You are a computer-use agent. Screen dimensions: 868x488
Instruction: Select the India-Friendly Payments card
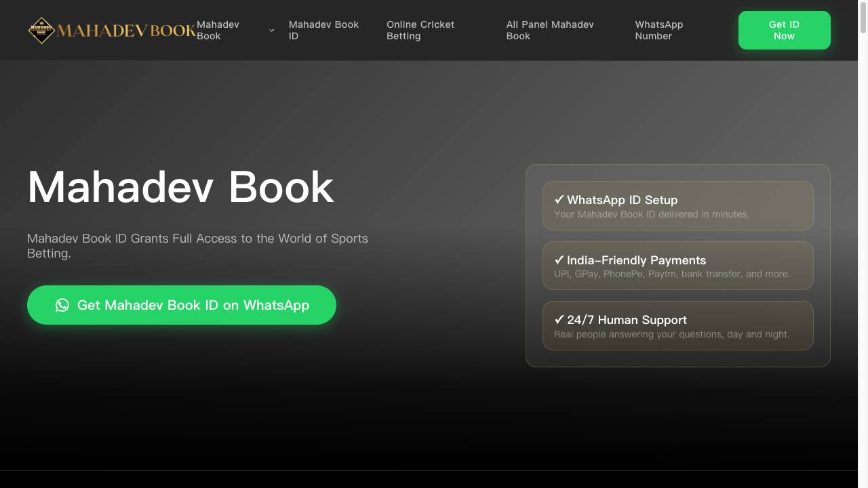[678, 266]
